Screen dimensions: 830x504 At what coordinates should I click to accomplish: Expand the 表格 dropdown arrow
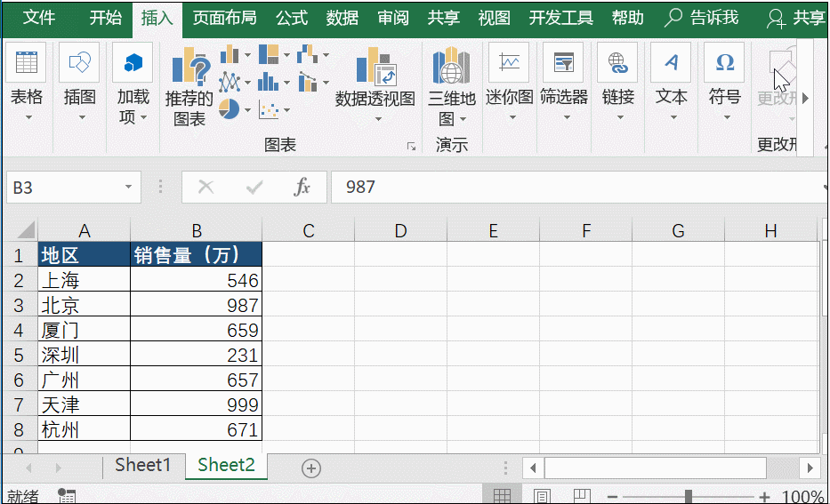pyautogui.click(x=28, y=116)
